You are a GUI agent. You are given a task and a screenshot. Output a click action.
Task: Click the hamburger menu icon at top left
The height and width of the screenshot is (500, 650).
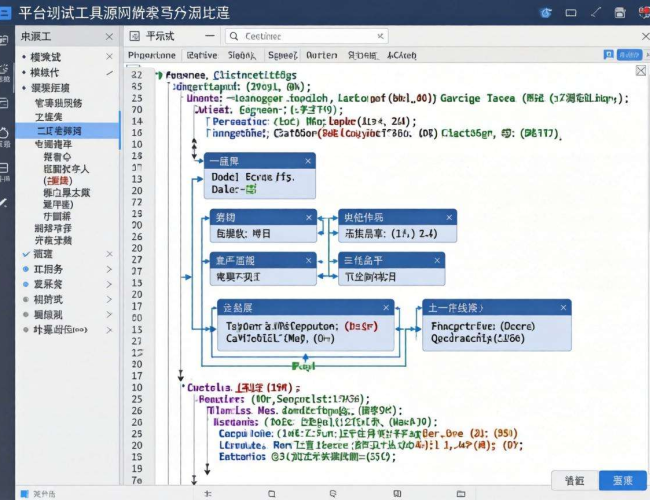click(5, 13)
